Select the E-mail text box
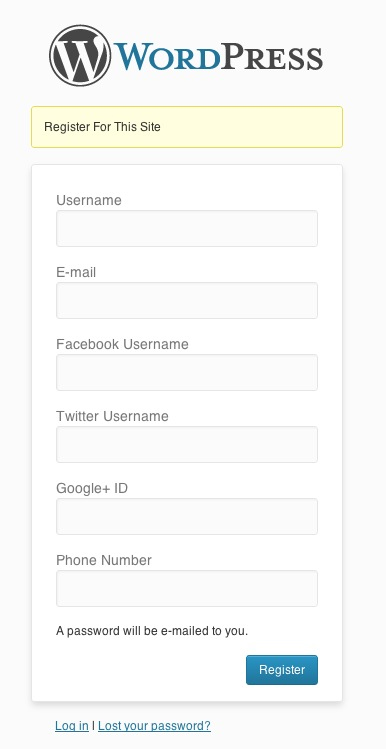Viewport: 386px width, 749px height. click(x=187, y=300)
